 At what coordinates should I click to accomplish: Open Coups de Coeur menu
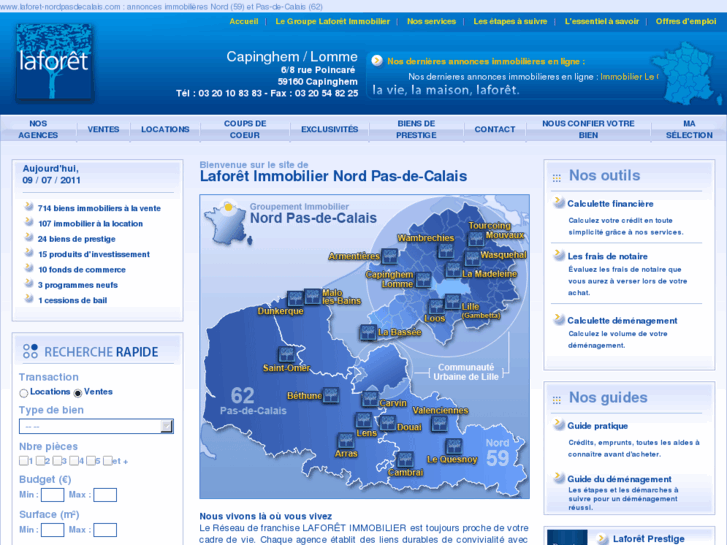245,129
